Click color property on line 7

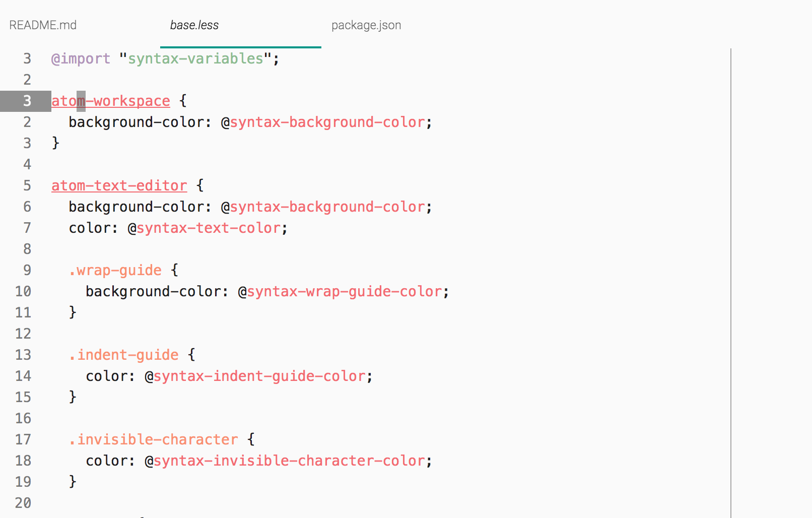click(89, 228)
